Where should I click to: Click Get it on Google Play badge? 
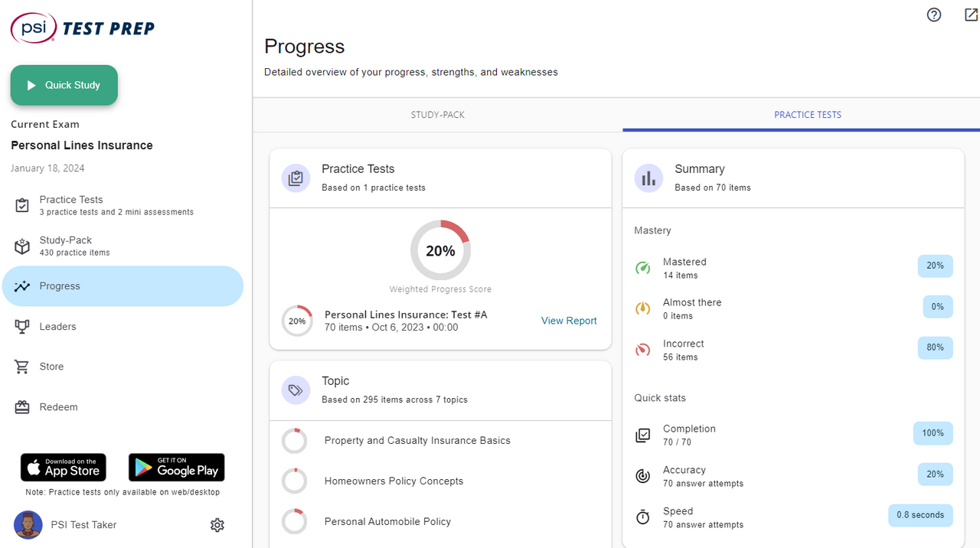tap(176, 467)
